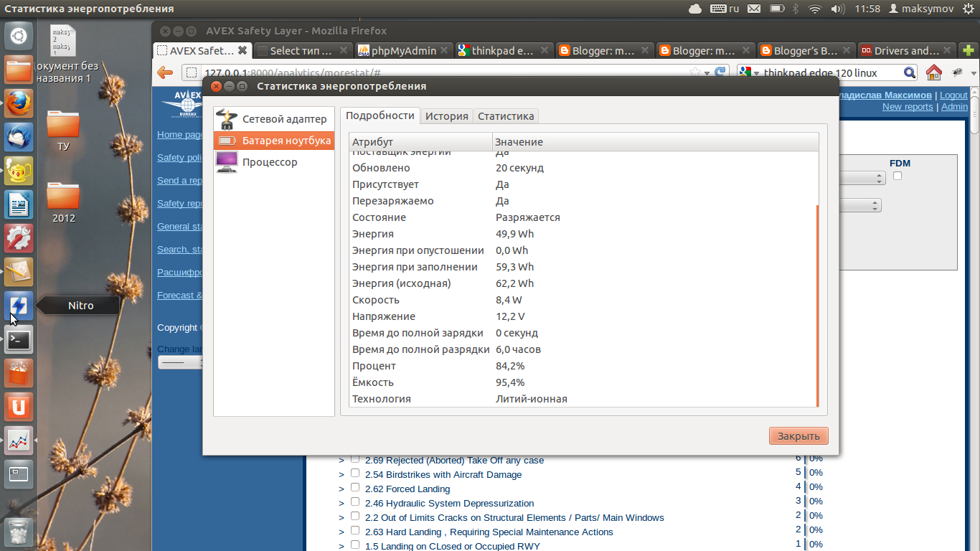This screenshot has width=980, height=551.
Task: Open the Admin link
Action: click(x=954, y=107)
